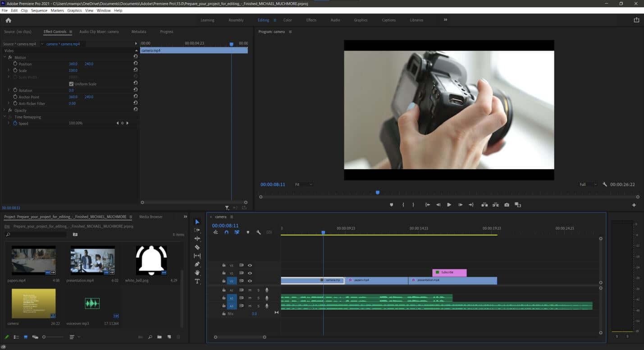Image resolution: width=644 pixels, height=350 pixels.
Task: Click Export Frame camera icon under program monitor
Action: pyautogui.click(x=507, y=205)
